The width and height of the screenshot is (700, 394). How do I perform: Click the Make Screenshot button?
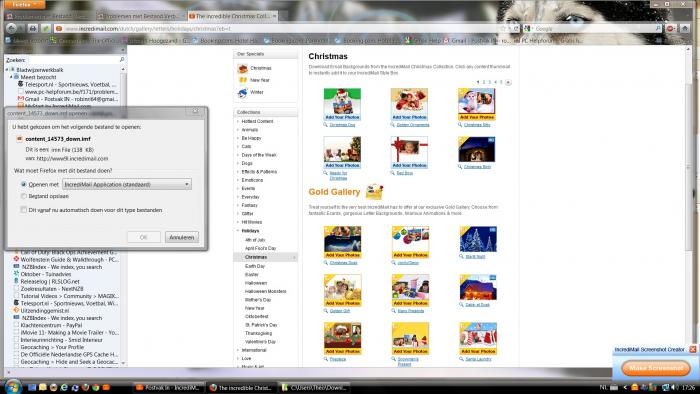(x=656, y=368)
